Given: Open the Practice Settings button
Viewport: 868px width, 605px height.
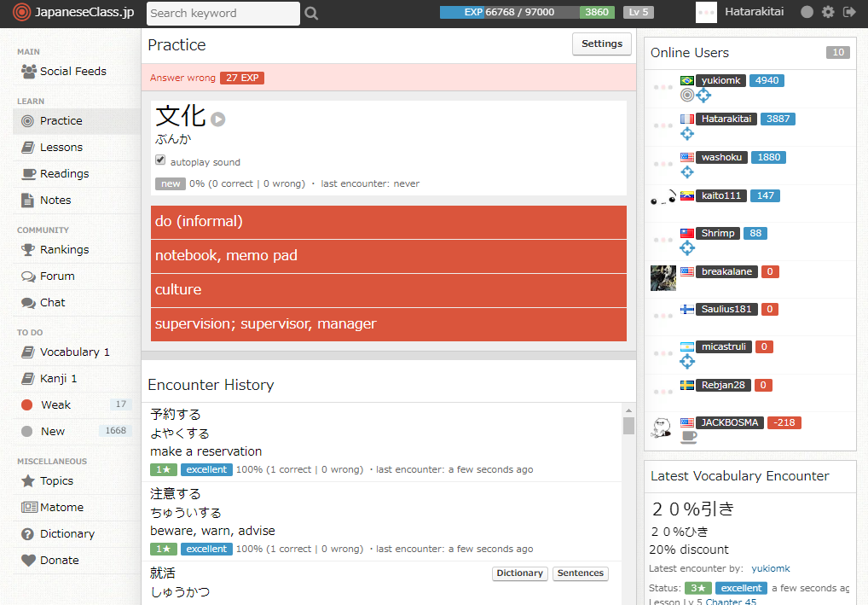Looking at the screenshot, I should 601,44.
